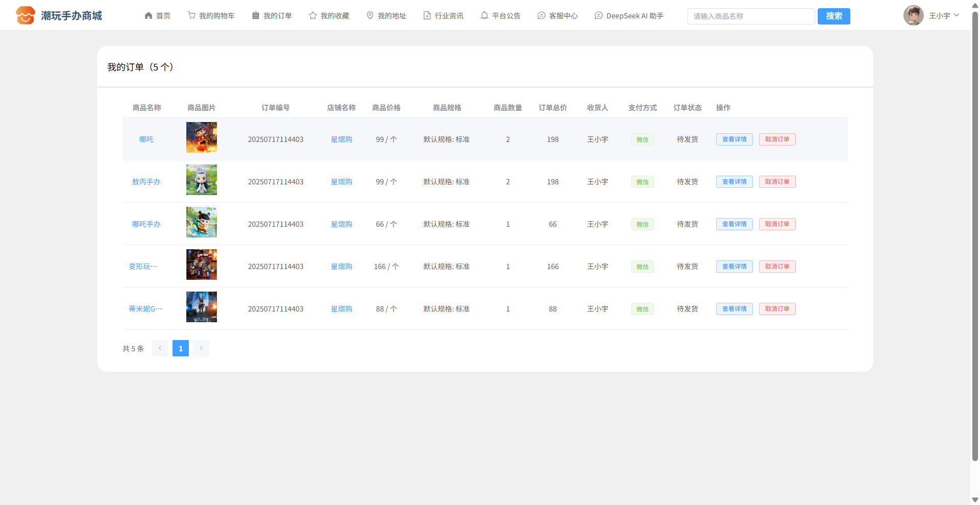This screenshot has height=505, width=980.
Task: Go to previous page arrow
Action: [x=160, y=348]
